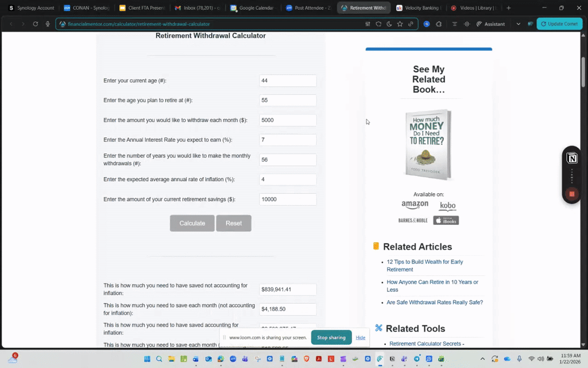Select the years of withdrawals field 56

coord(288,160)
